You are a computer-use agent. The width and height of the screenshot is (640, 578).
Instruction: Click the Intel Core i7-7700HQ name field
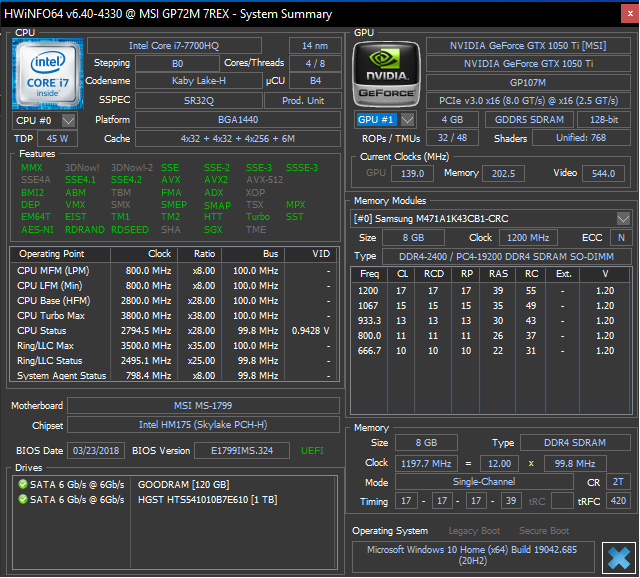tap(174, 46)
